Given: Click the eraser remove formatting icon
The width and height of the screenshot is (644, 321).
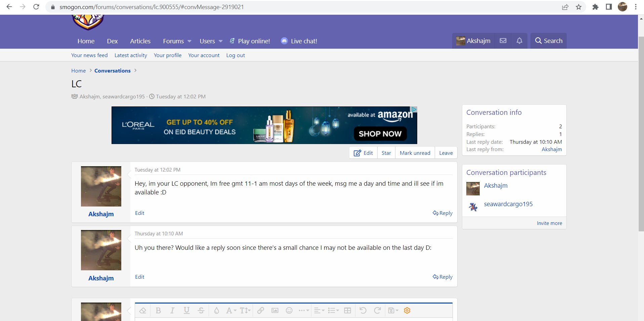Looking at the screenshot, I should coord(143,311).
